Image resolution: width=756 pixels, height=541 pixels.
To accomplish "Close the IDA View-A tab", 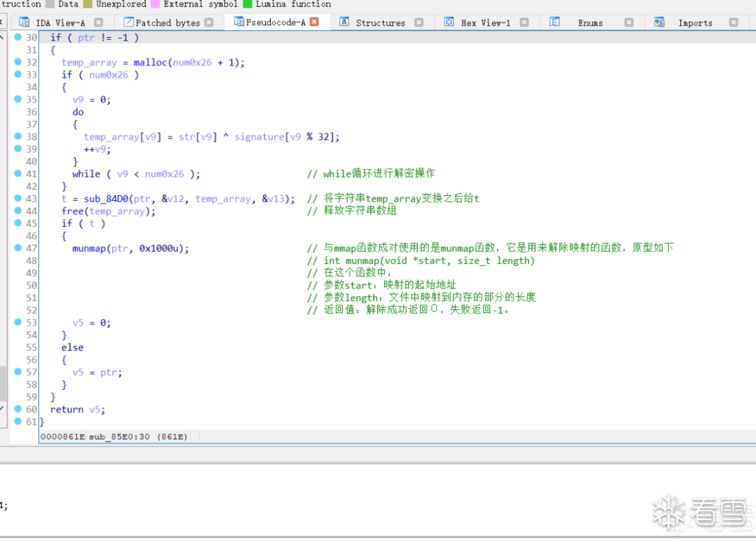I will [99, 22].
